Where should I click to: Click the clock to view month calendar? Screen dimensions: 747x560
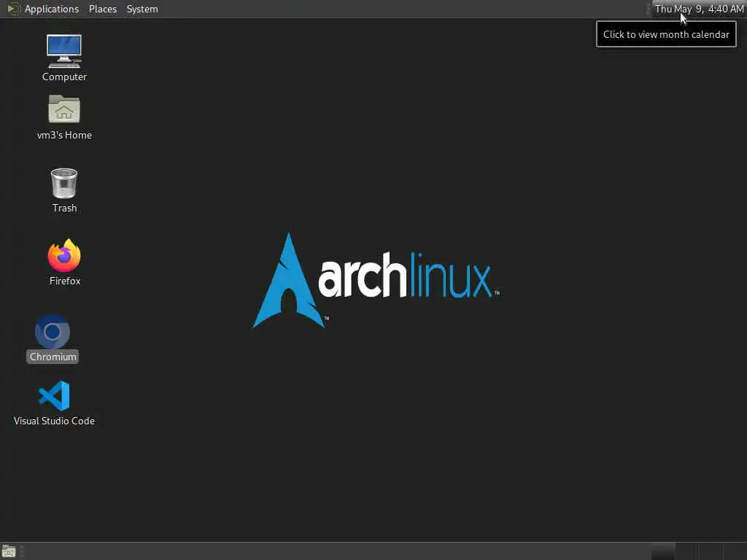(699, 9)
